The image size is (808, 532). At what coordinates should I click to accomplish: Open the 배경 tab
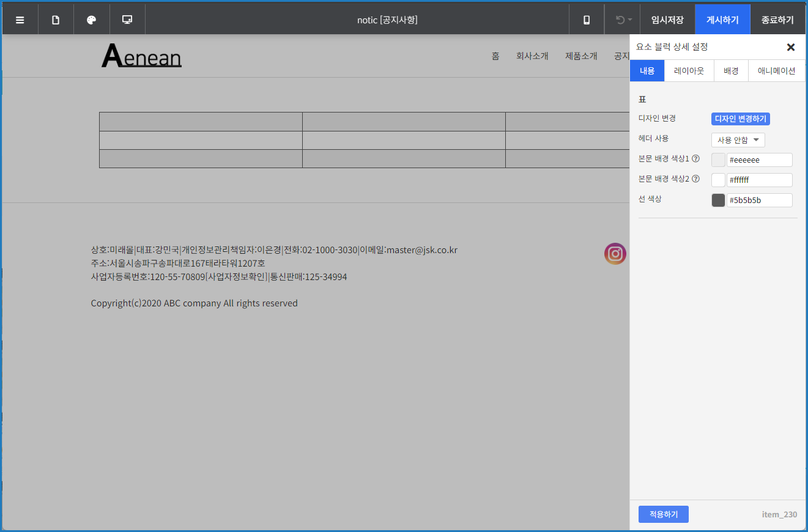(731, 71)
